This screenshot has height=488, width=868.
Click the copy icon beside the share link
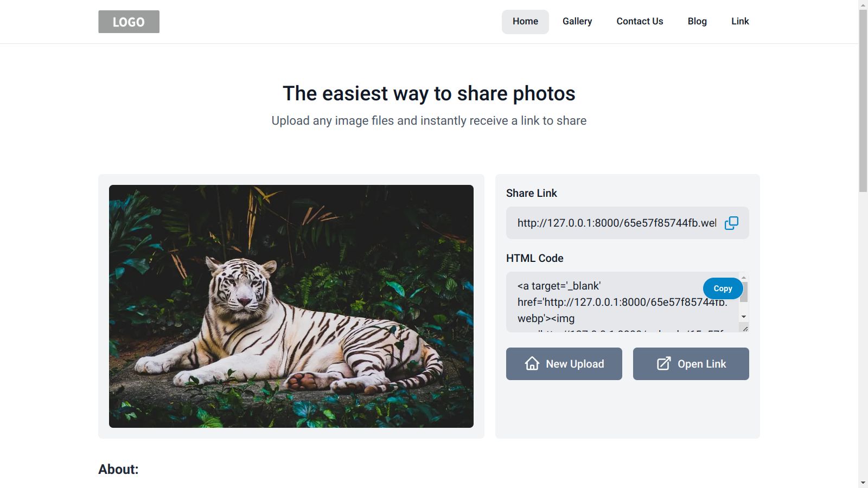tap(731, 223)
